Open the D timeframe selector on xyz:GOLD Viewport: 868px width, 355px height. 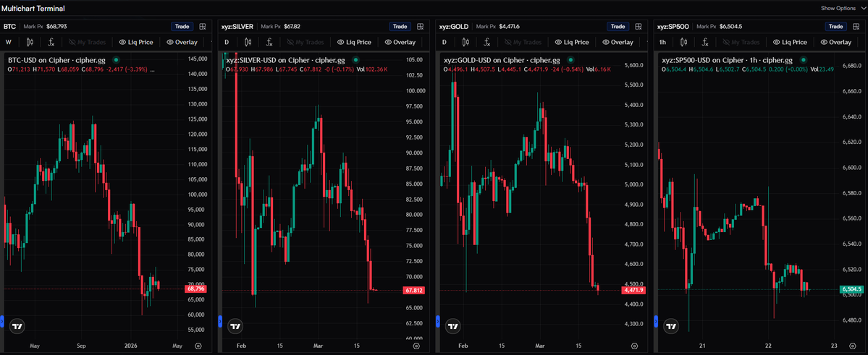click(x=444, y=42)
